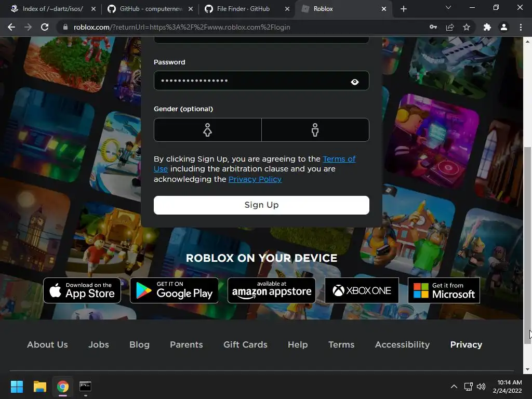Click the scrollbar up arrow
532x399 pixels.
tap(527, 42)
